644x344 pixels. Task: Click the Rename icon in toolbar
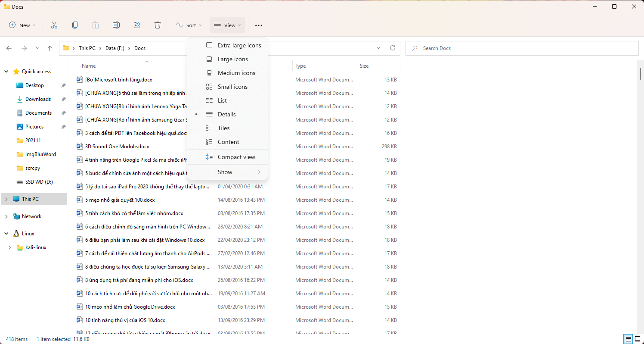[x=116, y=25]
